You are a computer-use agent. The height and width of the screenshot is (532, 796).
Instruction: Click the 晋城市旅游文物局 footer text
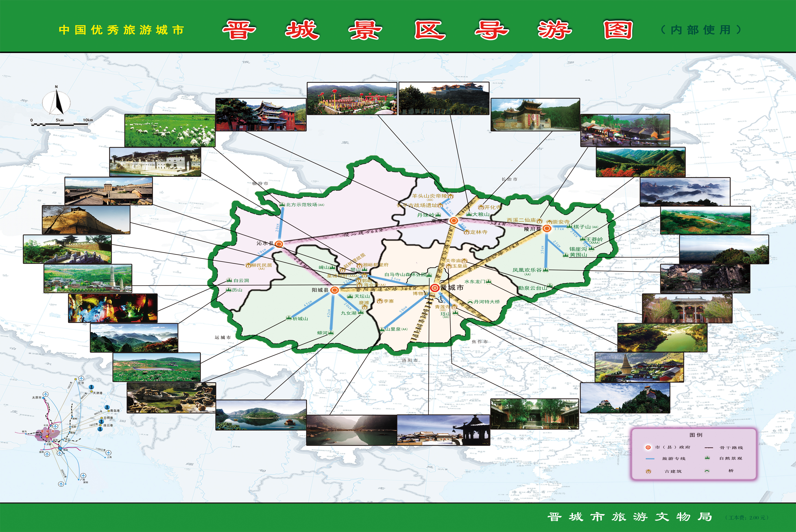pyautogui.click(x=630, y=517)
